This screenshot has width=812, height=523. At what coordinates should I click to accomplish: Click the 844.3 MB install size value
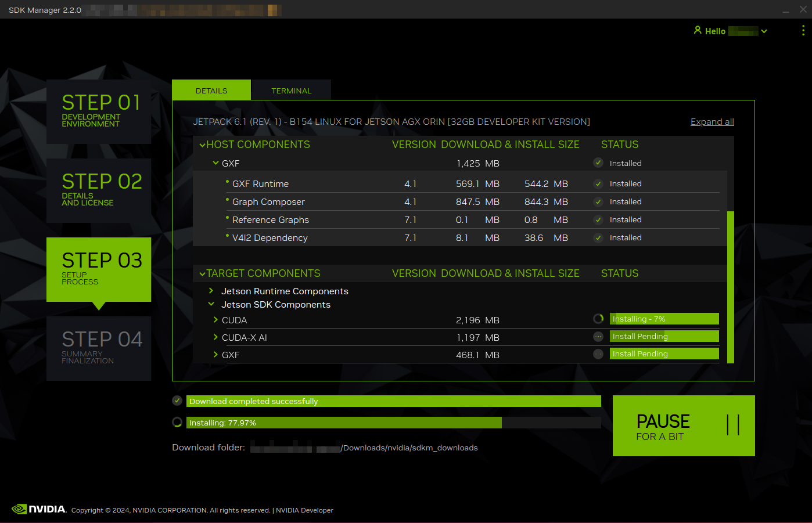[546, 202]
